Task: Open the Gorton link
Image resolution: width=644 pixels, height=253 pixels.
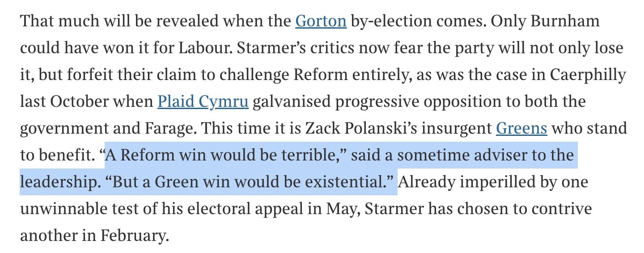Action: 321,21
